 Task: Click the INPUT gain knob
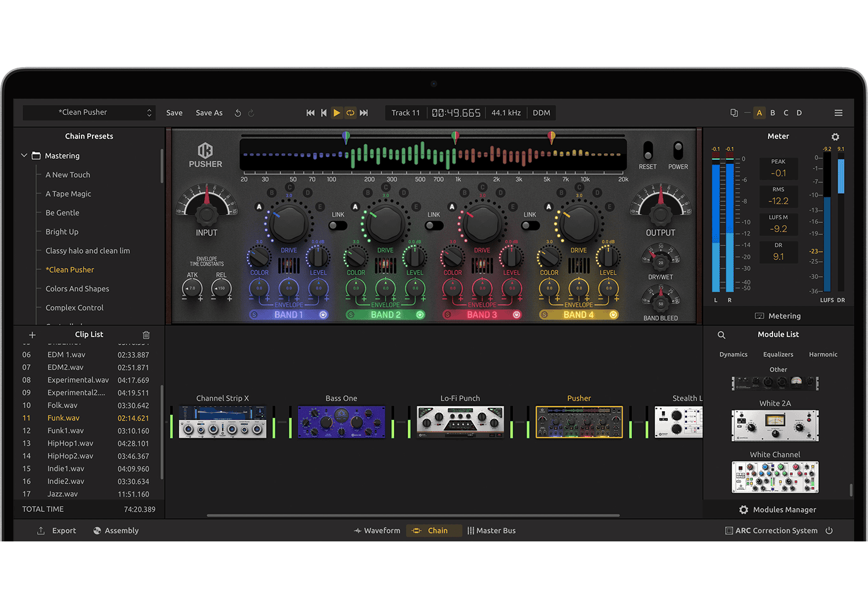207,215
